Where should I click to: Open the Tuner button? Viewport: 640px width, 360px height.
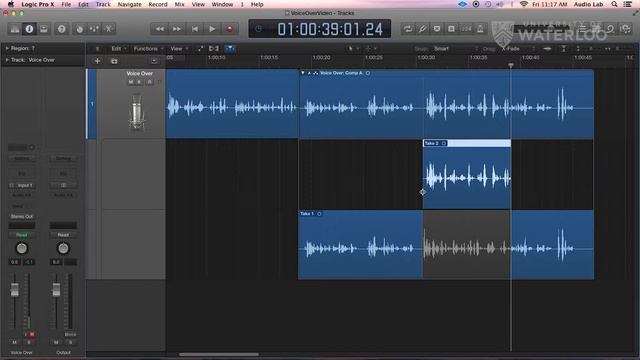422,29
